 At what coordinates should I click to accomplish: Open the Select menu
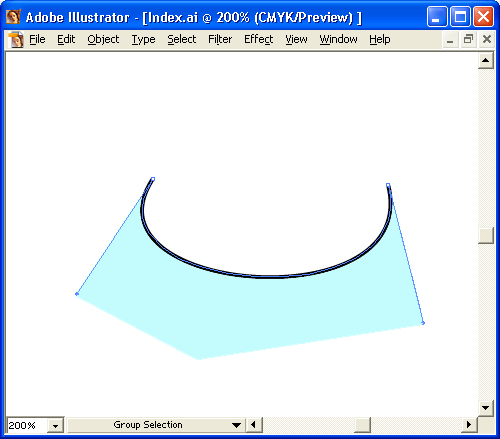point(182,39)
